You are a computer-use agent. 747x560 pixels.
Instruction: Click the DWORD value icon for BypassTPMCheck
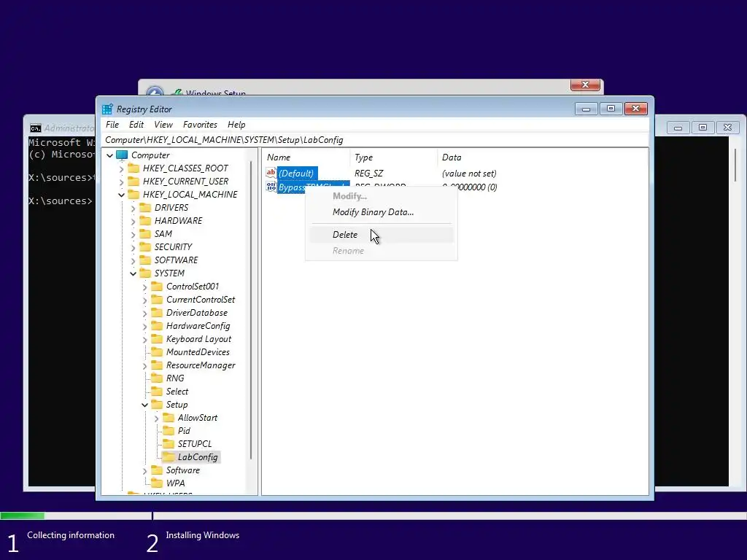(x=271, y=187)
